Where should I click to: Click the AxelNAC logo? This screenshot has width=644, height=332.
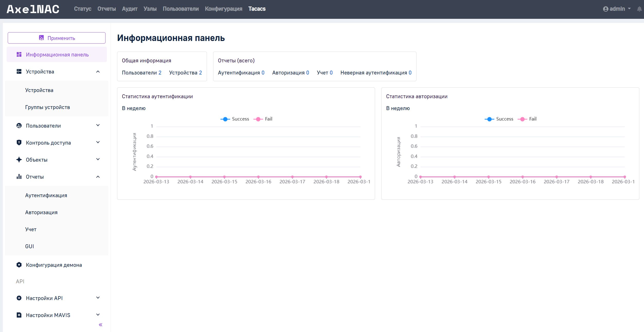click(33, 9)
